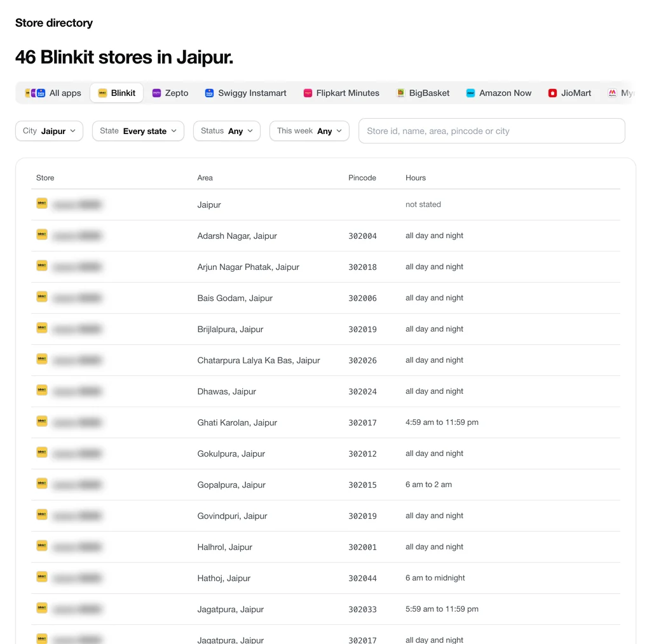Screen dimensions: 661x644
Task: Click the Swiggy Instamart logo icon
Action: [210, 93]
